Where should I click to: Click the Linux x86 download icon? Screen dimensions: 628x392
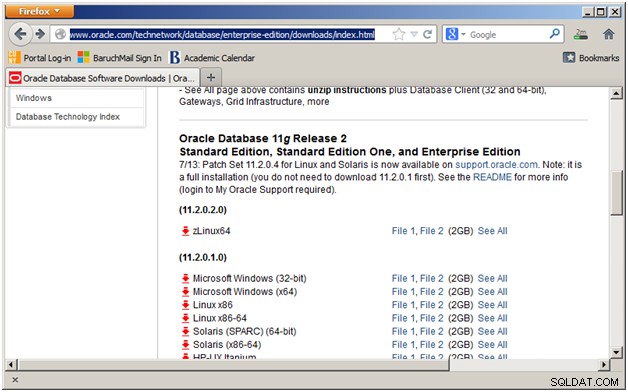tap(185, 304)
